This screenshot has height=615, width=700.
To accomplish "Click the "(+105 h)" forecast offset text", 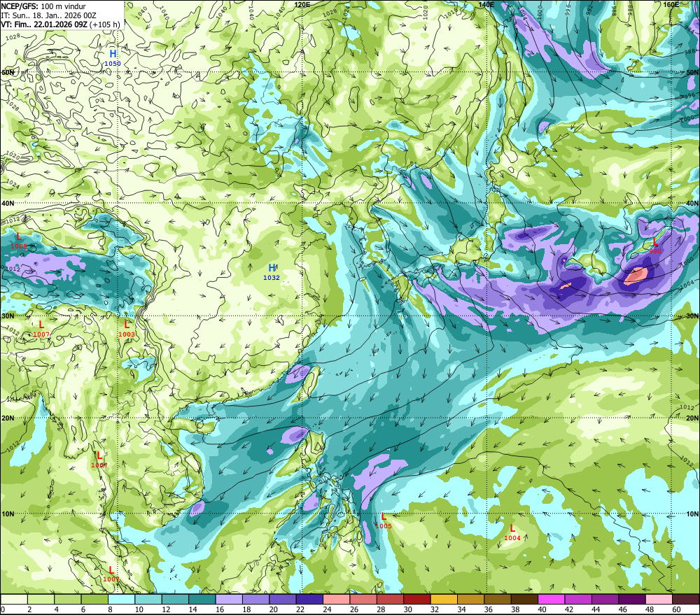I will (x=105, y=24).
